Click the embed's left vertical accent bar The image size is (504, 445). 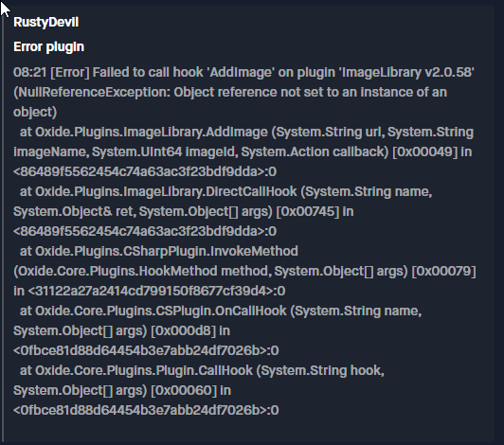[x=3, y=225]
